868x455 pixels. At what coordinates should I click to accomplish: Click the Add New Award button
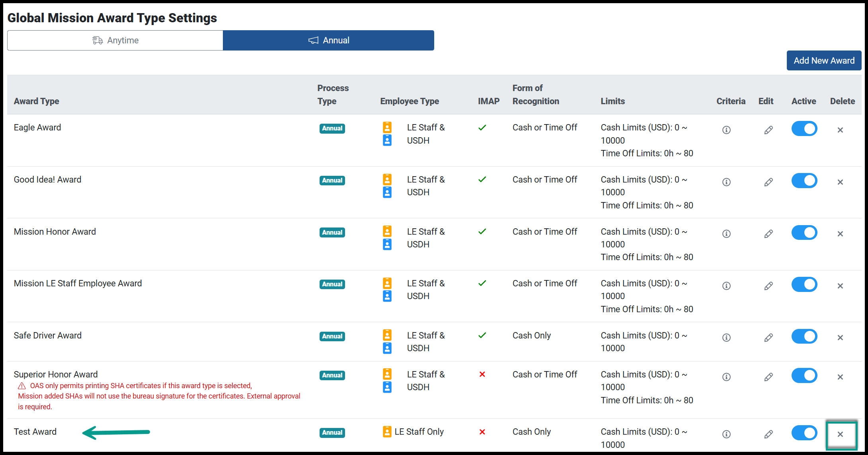point(824,60)
